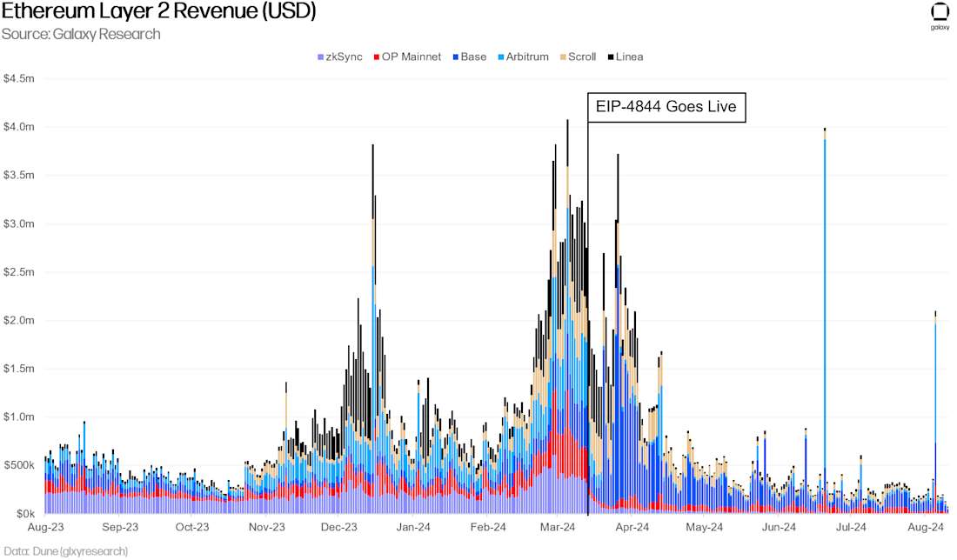Click the OP Mainnet legend color swatch
Viewport: 957px width, 560px height.
tap(377, 57)
